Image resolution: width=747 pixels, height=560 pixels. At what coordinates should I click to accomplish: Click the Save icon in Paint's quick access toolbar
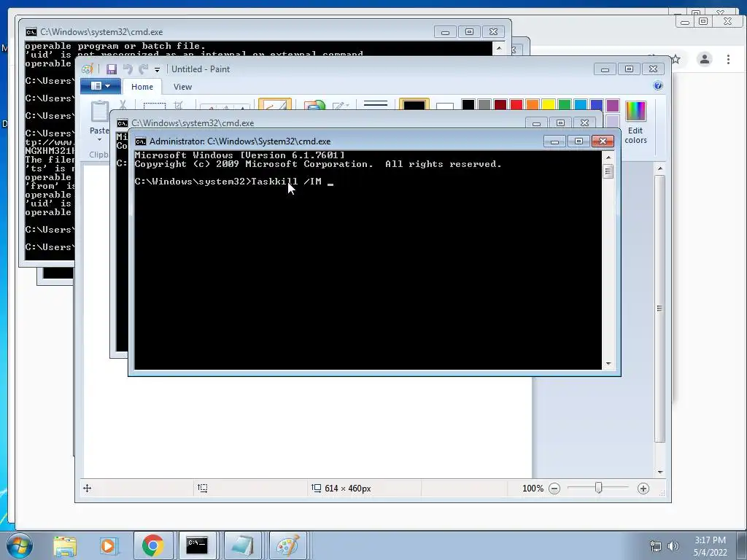coord(112,69)
